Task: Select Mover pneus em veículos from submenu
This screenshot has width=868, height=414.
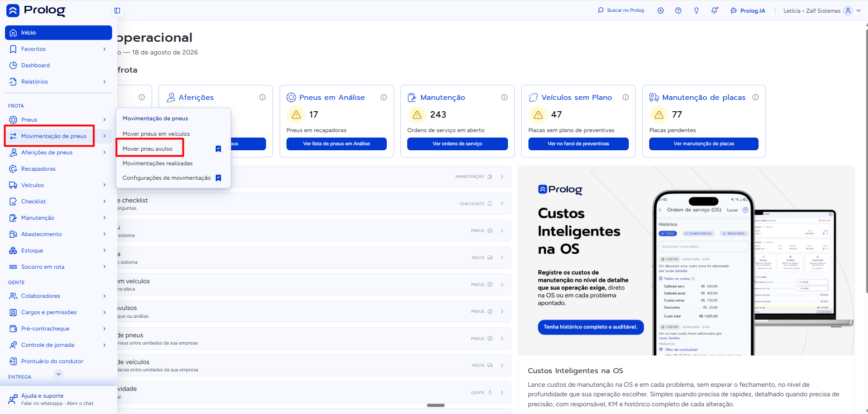Action: point(156,134)
